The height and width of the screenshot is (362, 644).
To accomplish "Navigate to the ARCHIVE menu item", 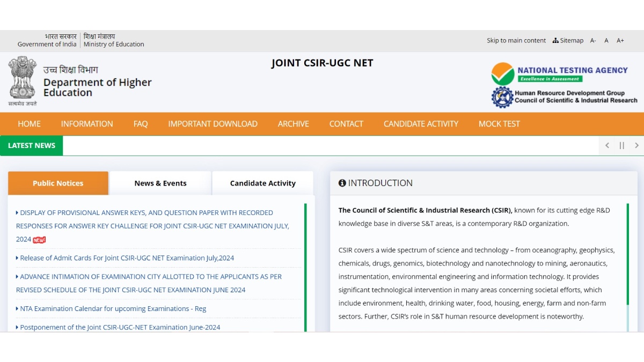I will 293,124.
